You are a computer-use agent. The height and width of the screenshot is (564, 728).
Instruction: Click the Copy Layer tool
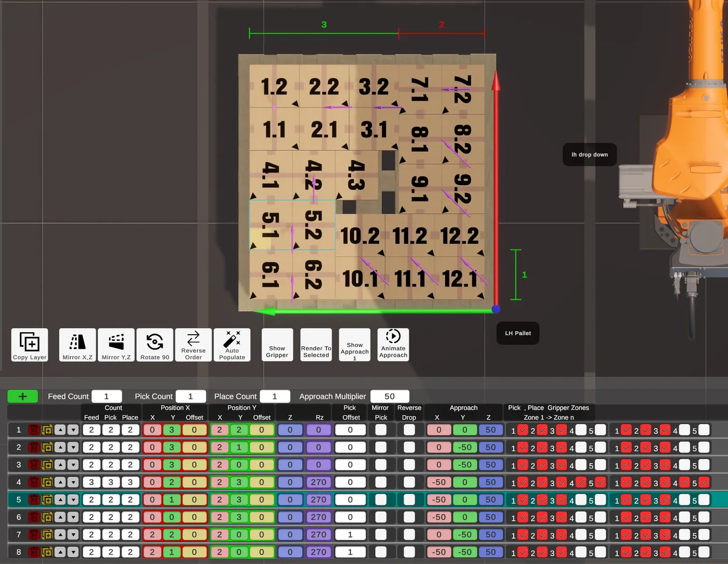30,345
